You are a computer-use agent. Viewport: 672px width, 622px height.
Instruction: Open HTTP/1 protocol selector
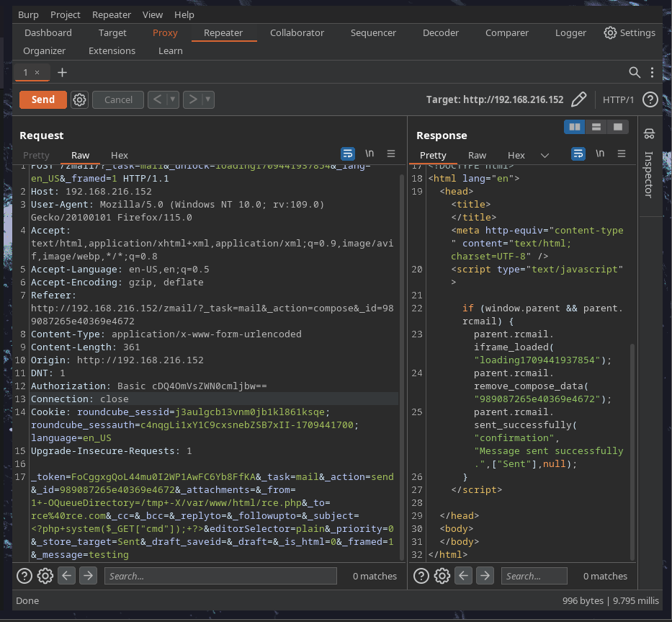pyautogui.click(x=618, y=99)
